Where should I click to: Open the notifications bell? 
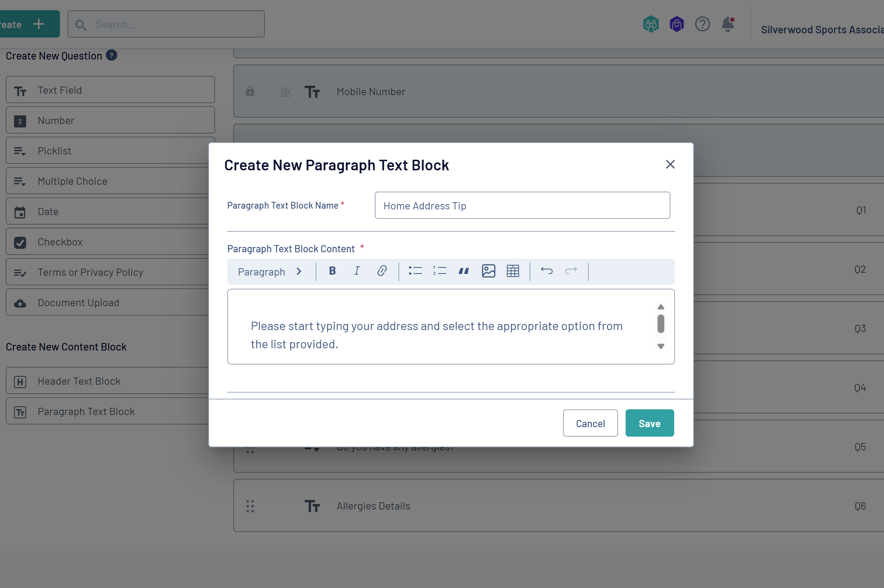coord(728,24)
